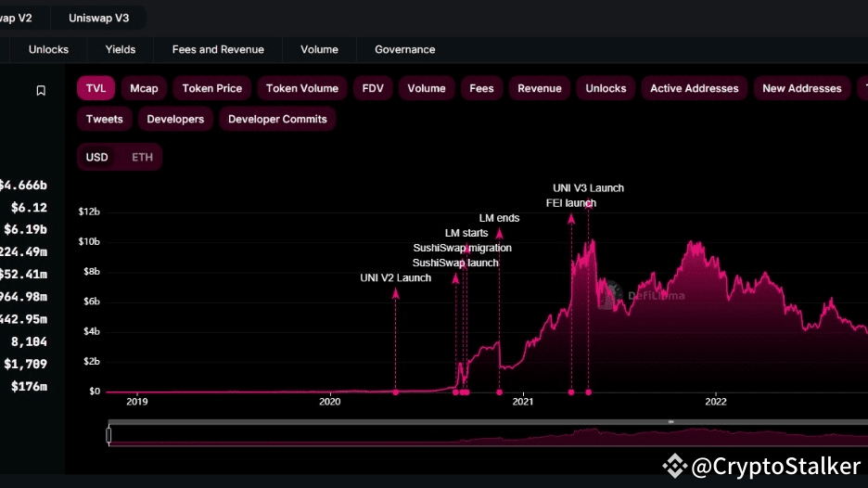Select USD denomination

tap(96, 158)
